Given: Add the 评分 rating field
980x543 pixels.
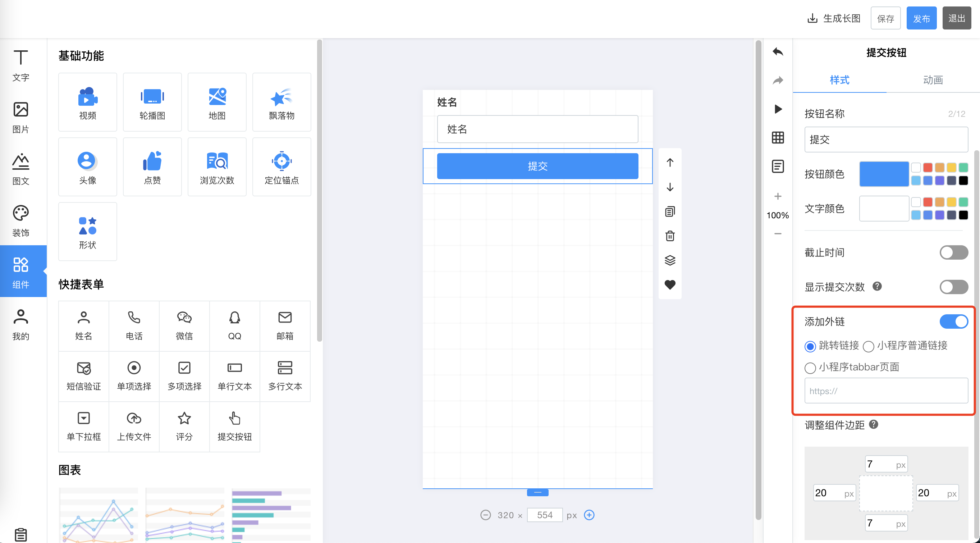Looking at the screenshot, I should pos(184,426).
